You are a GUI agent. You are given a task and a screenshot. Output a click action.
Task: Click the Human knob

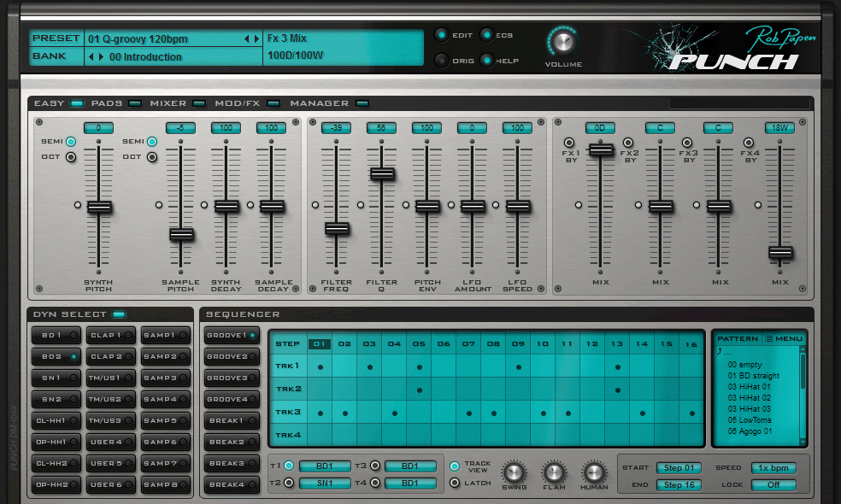tap(594, 472)
